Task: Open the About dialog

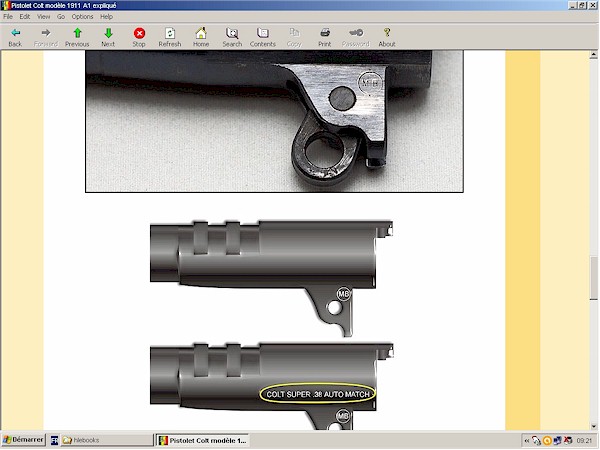Action: click(x=387, y=38)
